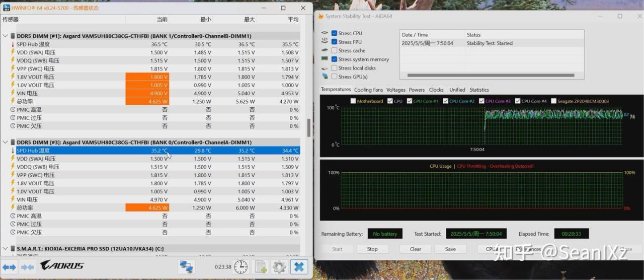Check the Seagate ZP2048CM30003 graph checkbox
This screenshot has width=644, height=280.
554,101
